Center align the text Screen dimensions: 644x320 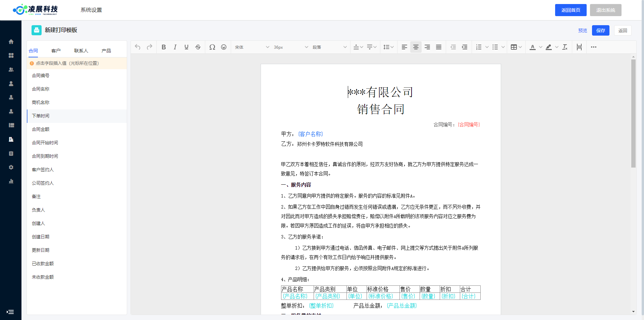416,47
